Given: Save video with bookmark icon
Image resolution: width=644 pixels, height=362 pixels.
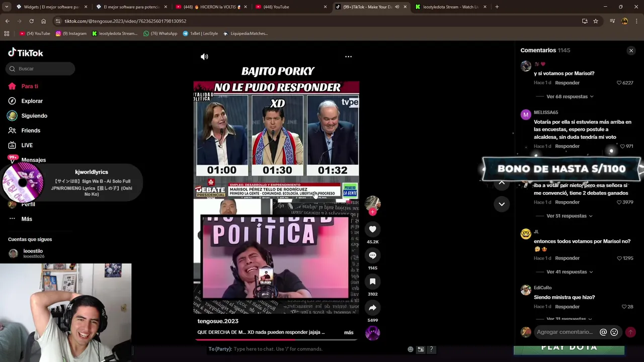Looking at the screenshot, I should [372, 282].
